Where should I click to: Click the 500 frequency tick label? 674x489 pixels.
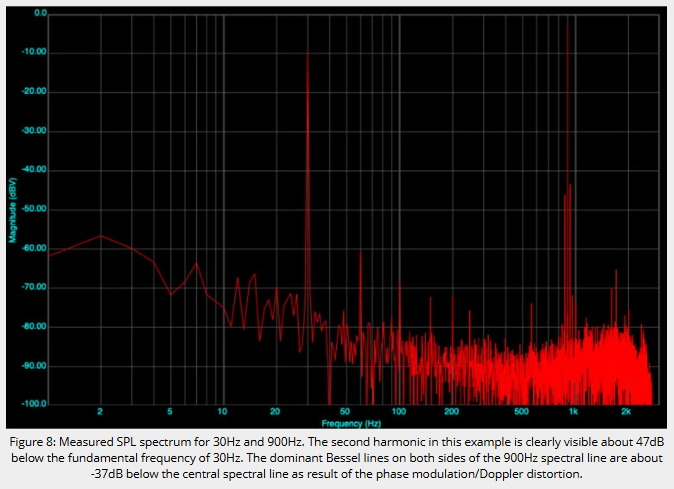click(521, 412)
